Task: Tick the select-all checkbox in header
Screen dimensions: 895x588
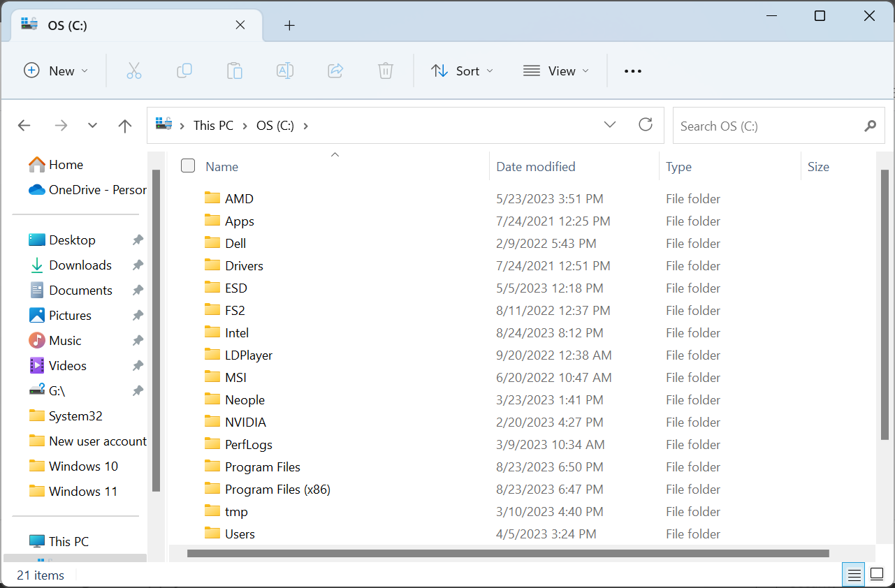Action: pyautogui.click(x=187, y=166)
